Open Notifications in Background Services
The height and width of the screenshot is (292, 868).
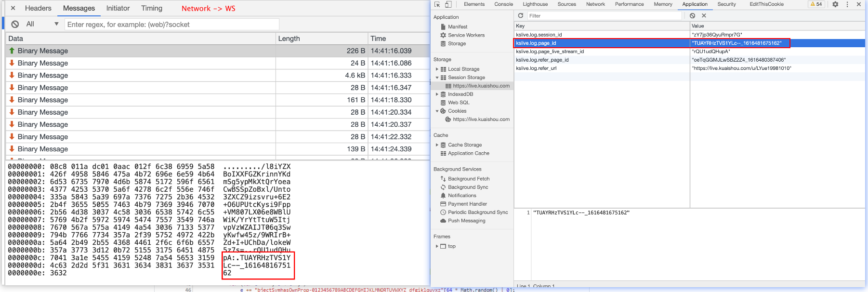pyautogui.click(x=462, y=196)
